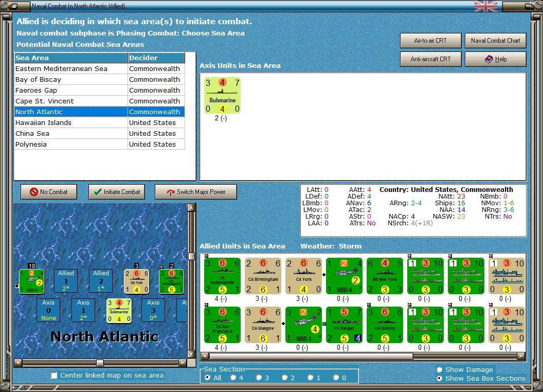Screen dimensions: 543x392
Task: Click Allied Units scrollbar left arrow
Action: (x=204, y=356)
